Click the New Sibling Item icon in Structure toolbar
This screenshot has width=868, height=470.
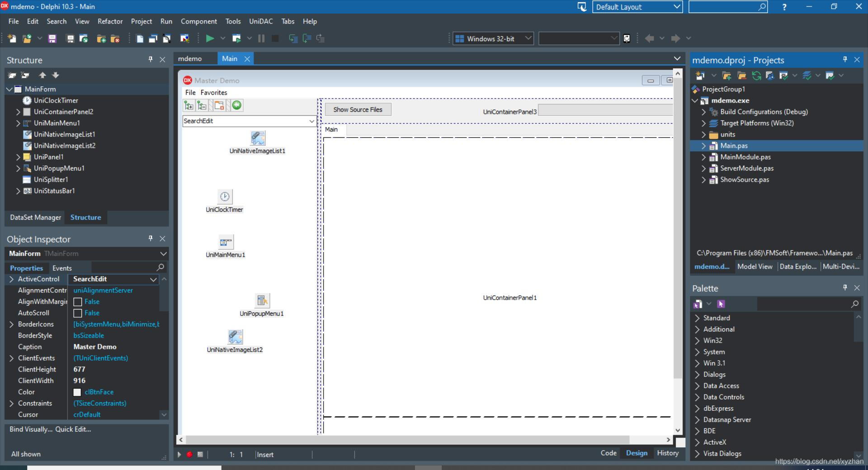[x=12, y=75]
